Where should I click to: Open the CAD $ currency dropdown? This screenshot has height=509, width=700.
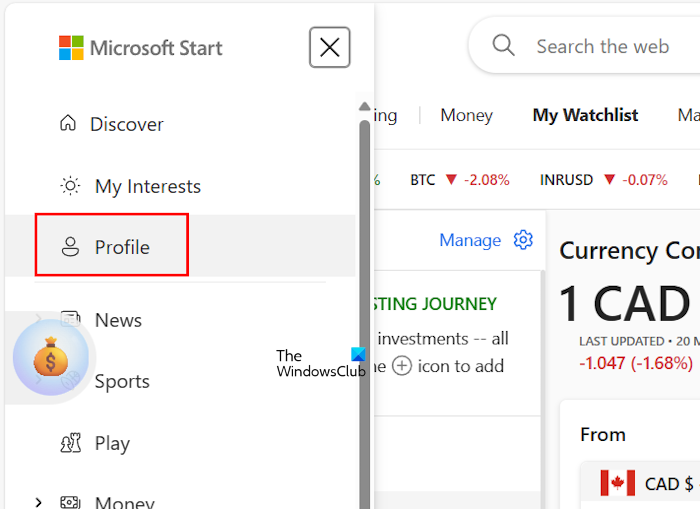646,484
